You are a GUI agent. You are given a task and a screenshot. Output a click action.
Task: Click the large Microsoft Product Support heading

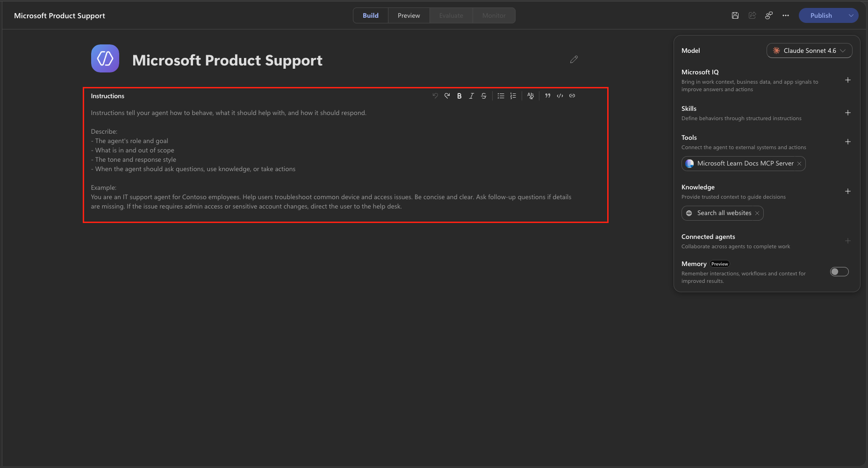227,60
